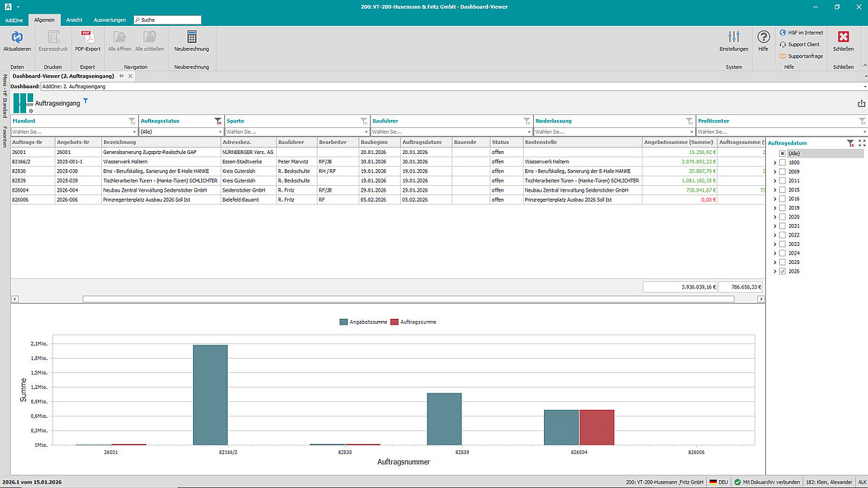Clear Auftragsdatum filter funnel icon
The height and width of the screenshot is (488, 868).
tap(851, 143)
